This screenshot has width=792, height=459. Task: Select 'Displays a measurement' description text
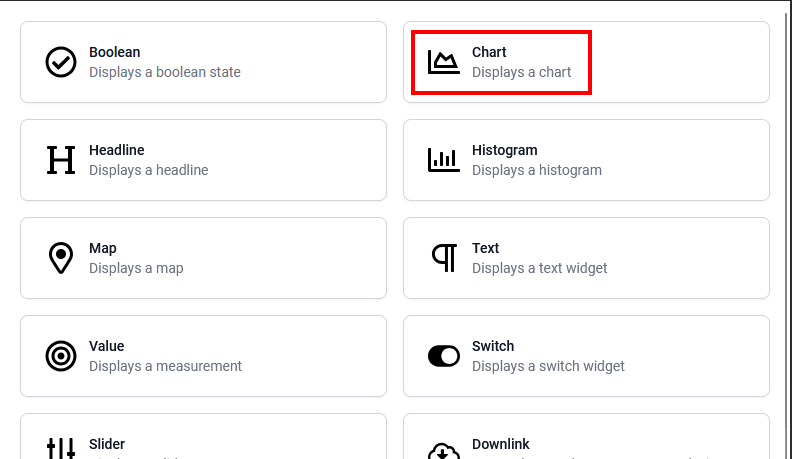click(165, 366)
